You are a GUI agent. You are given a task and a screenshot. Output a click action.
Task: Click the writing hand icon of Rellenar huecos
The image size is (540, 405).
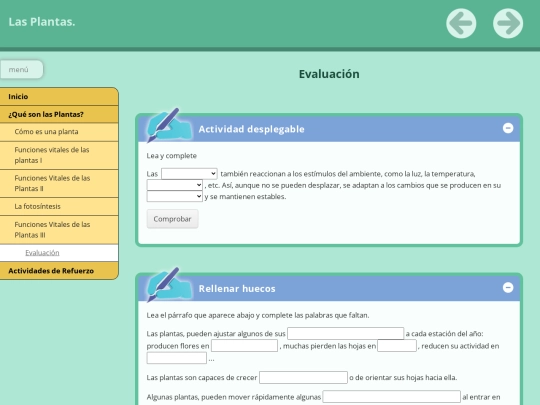point(169,285)
